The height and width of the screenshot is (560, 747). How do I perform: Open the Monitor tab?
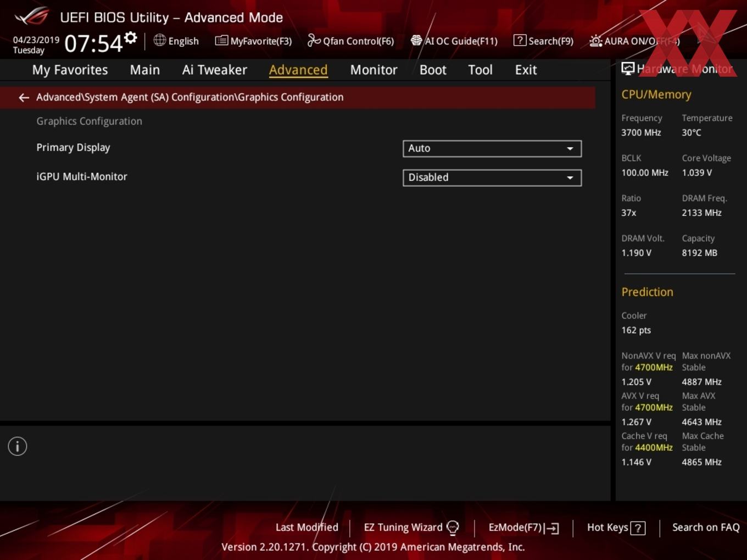[374, 70]
